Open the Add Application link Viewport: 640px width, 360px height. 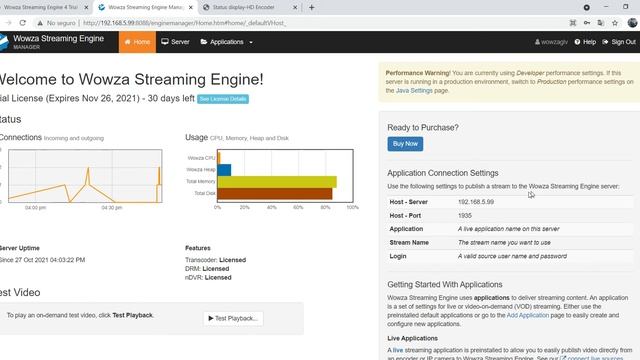pos(528,315)
